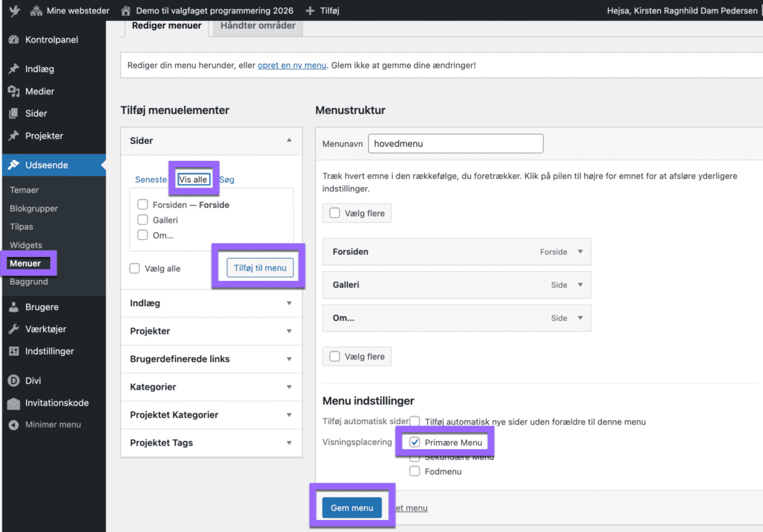Image resolution: width=763 pixels, height=532 pixels.
Task: Click the Brugere users icon
Action: tap(13, 307)
